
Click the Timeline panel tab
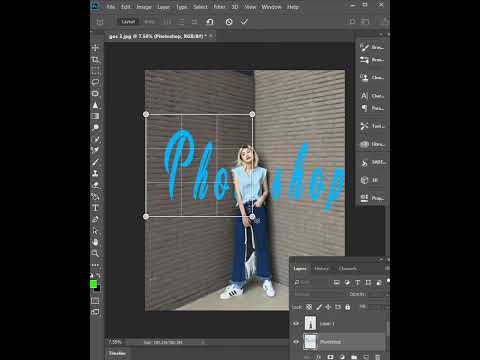(x=117, y=353)
